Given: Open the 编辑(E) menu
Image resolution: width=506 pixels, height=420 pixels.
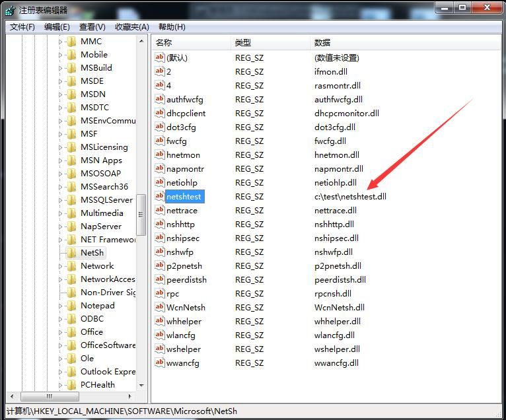Looking at the screenshot, I should 57,27.
